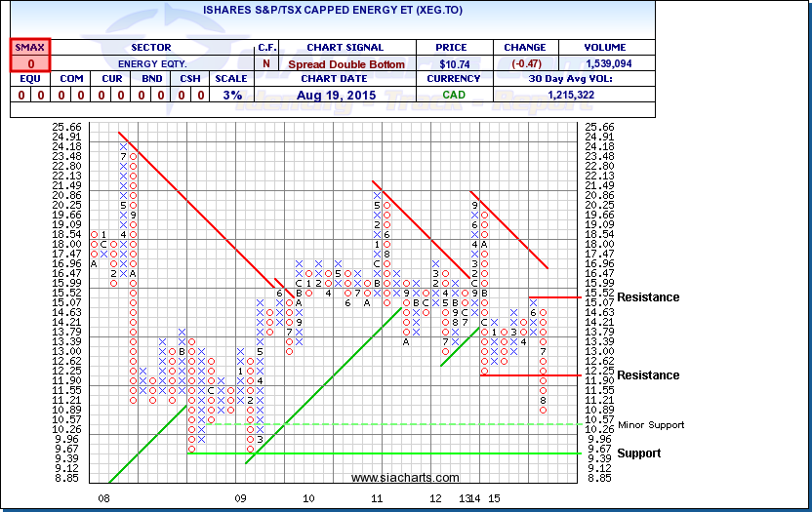Select the red SMAX score box
This screenshot has height=512, width=812.
click(30, 62)
